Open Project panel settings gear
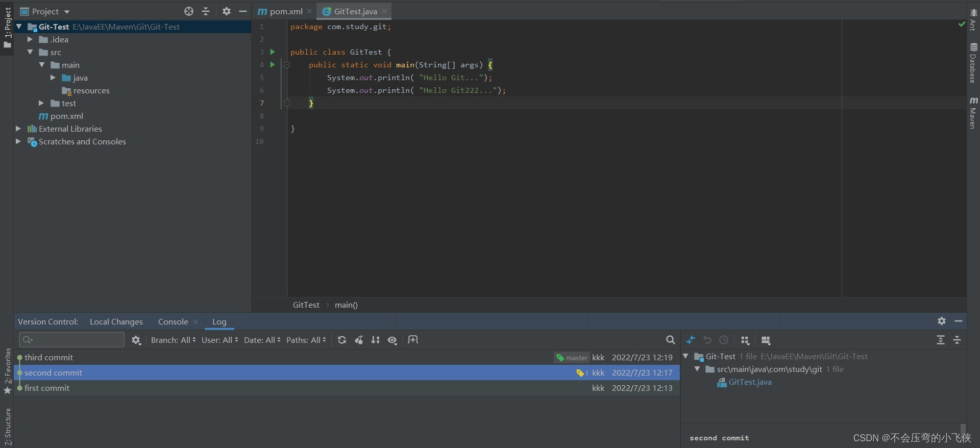980x448 pixels. (x=227, y=11)
